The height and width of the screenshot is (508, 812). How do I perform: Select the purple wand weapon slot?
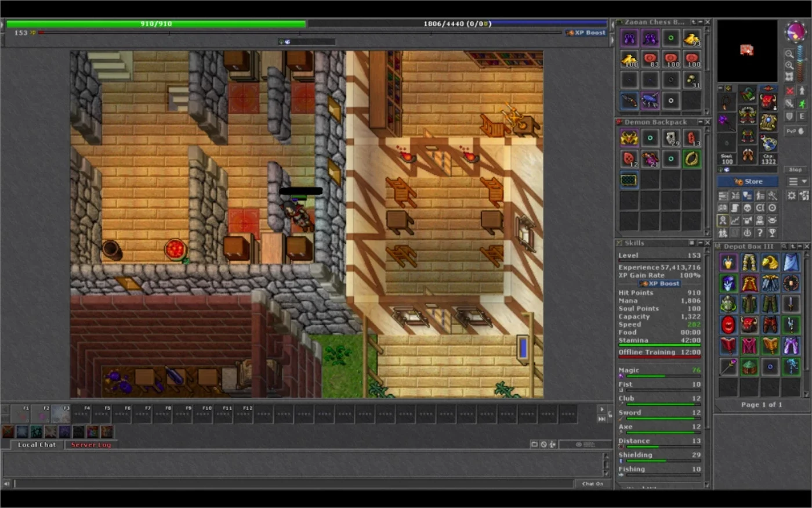(x=726, y=121)
